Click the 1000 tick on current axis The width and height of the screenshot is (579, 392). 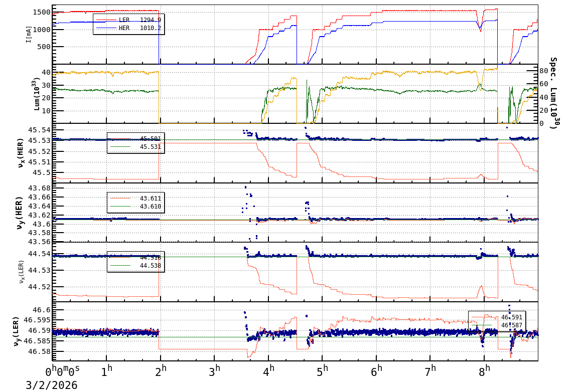[42, 30]
